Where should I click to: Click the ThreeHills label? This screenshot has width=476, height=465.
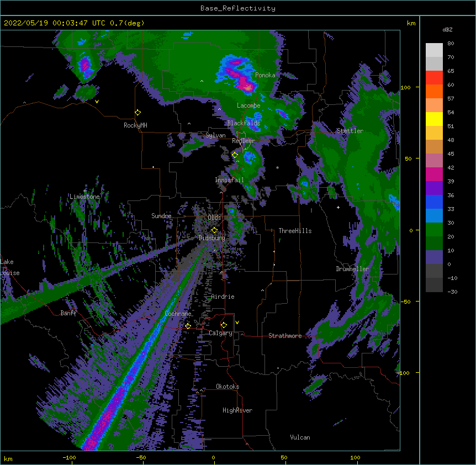[x=295, y=231]
